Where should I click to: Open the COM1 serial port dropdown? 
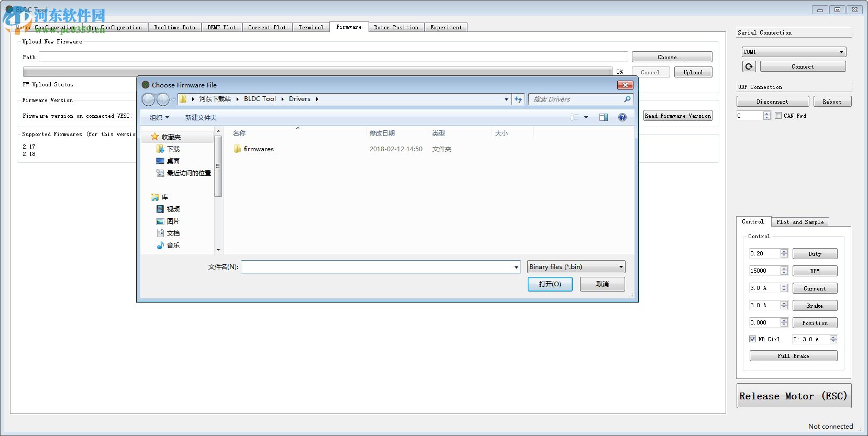click(794, 52)
